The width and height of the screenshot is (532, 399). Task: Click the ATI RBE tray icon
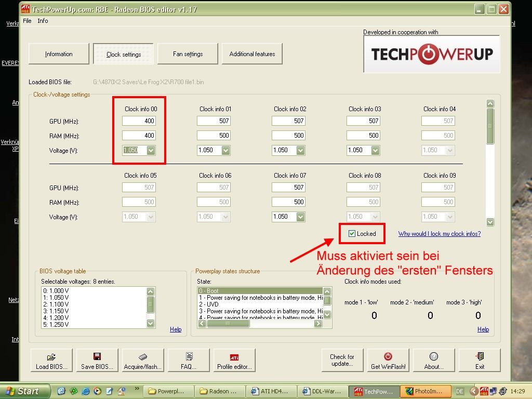pos(484,391)
